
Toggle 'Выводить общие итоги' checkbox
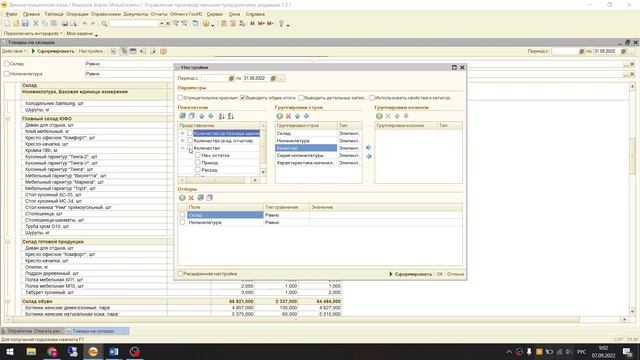pyautogui.click(x=242, y=98)
